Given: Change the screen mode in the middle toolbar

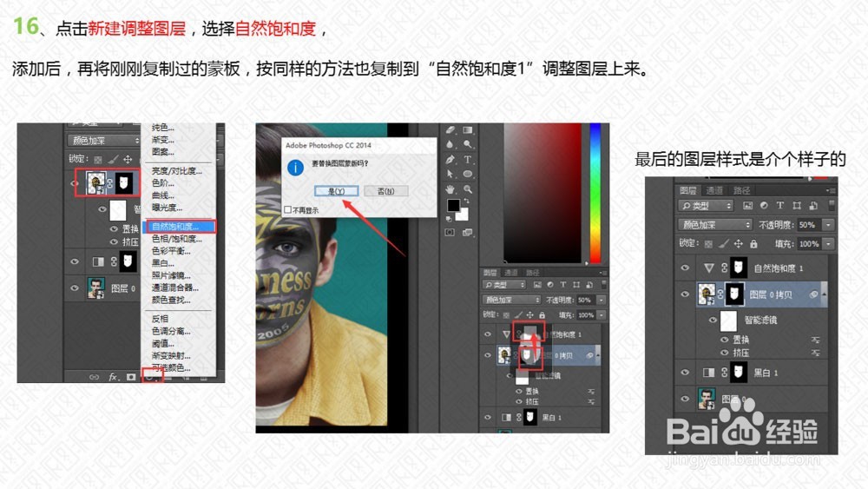Looking at the screenshot, I should tap(469, 232).
